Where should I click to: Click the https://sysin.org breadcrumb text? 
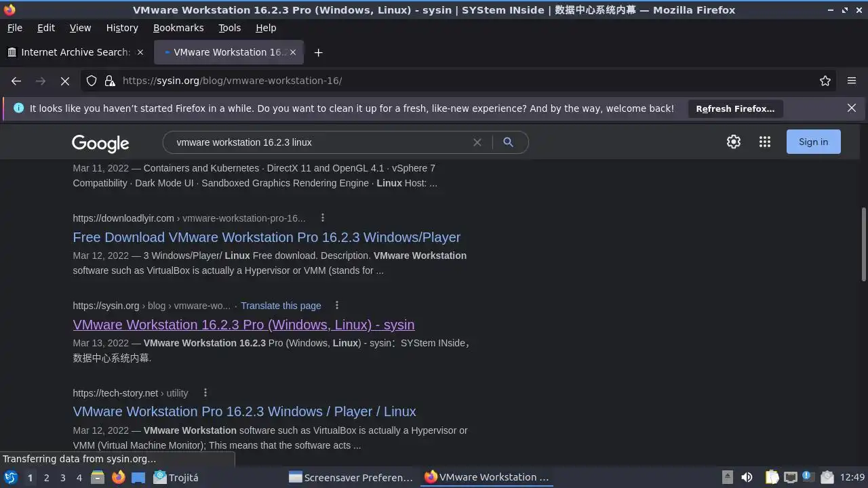click(x=106, y=306)
